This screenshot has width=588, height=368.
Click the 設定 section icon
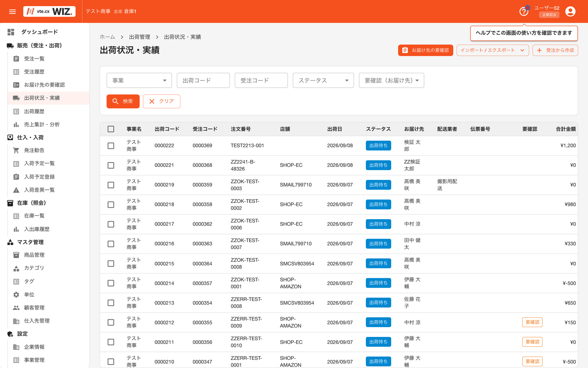(10, 334)
